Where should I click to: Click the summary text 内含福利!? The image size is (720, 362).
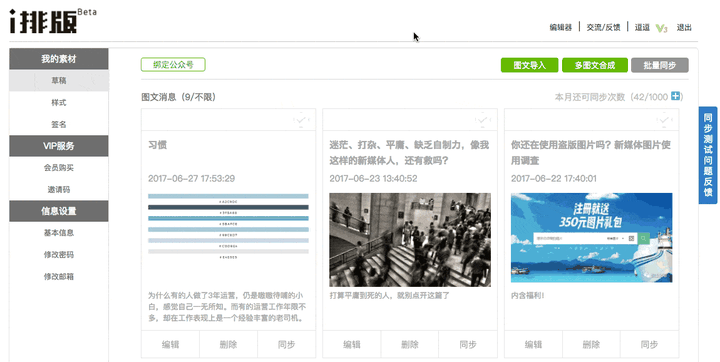tap(528, 295)
